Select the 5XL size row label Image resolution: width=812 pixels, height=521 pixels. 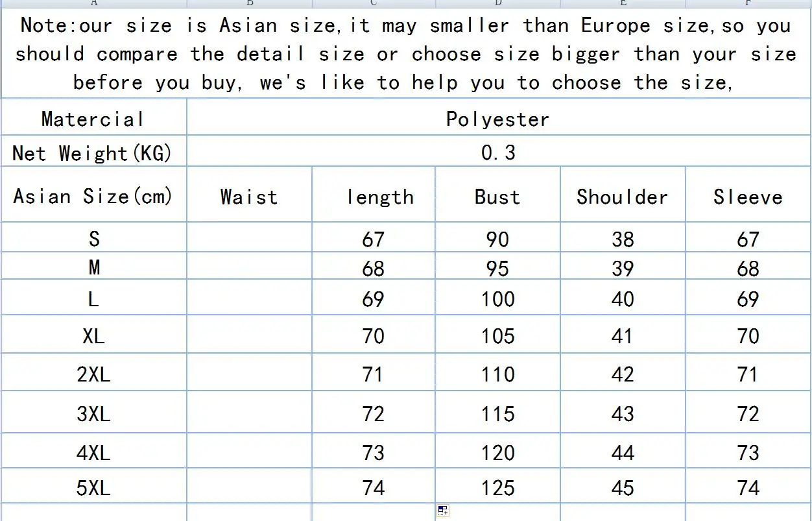(x=93, y=488)
